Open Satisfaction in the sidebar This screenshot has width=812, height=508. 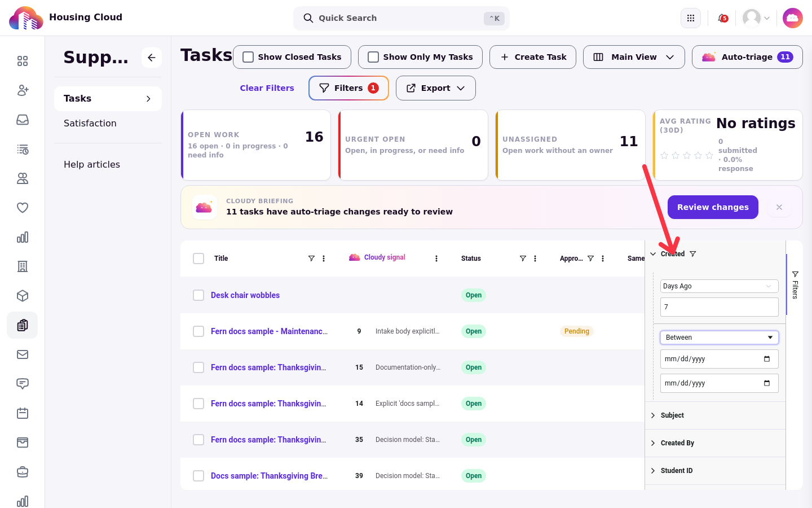tap(90, 123)
